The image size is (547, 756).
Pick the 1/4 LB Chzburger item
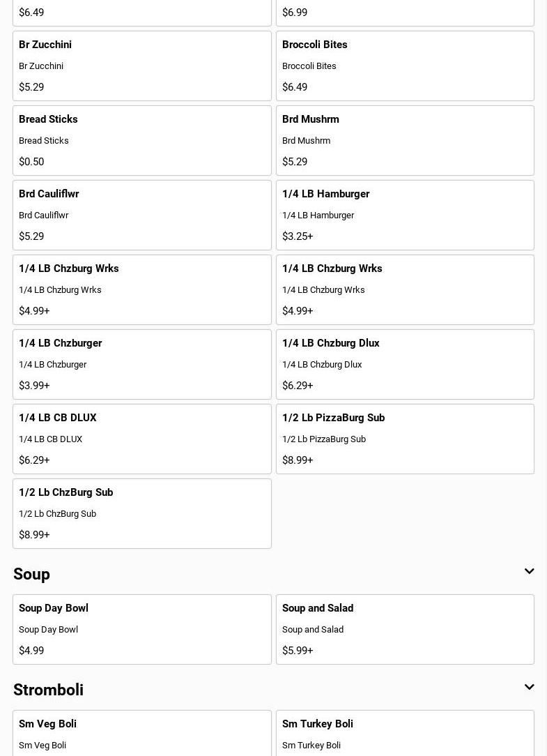tap(141, 364)
